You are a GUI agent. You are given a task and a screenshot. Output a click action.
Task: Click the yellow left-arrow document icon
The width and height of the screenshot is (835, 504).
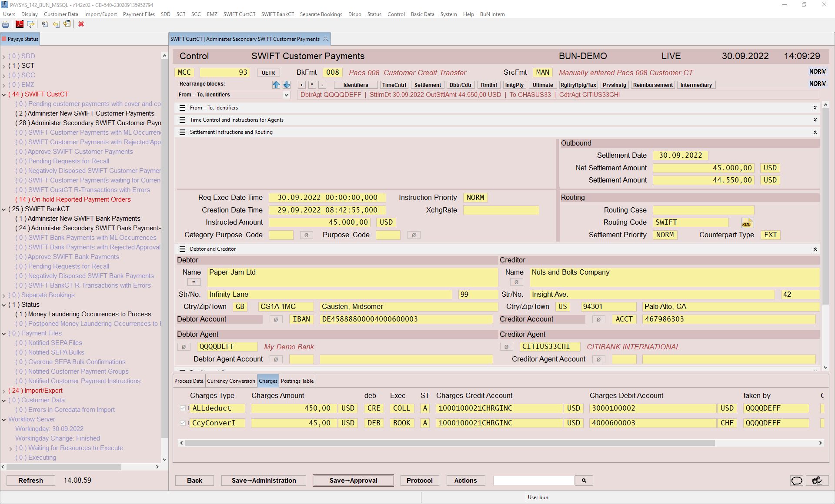pyautogui.click(x=56, y=24)
